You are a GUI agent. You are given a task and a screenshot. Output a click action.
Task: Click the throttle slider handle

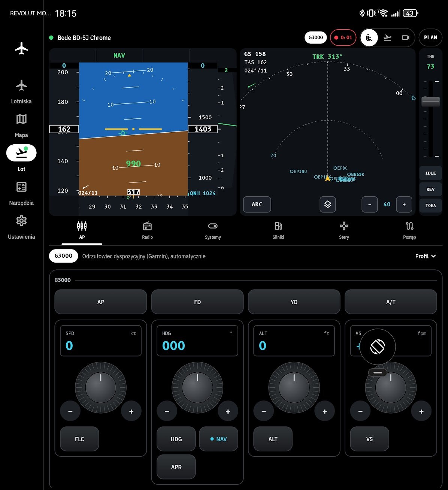430,101
